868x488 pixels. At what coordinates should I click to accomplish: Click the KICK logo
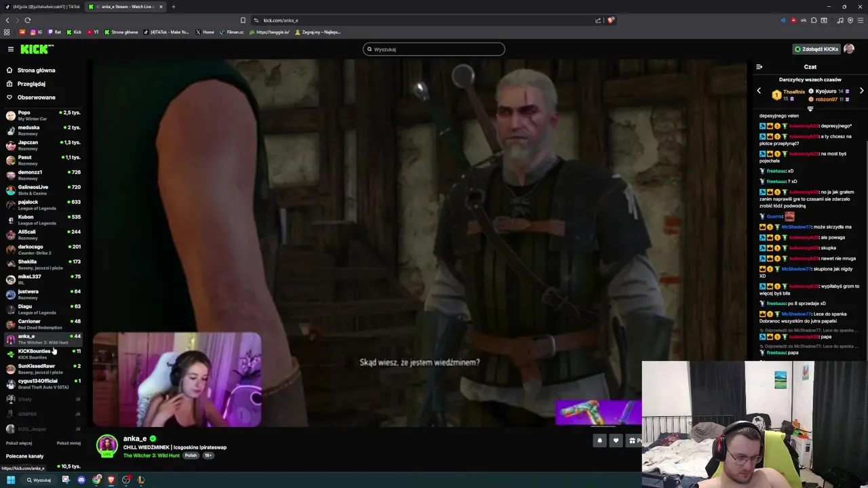click(37, 49)
